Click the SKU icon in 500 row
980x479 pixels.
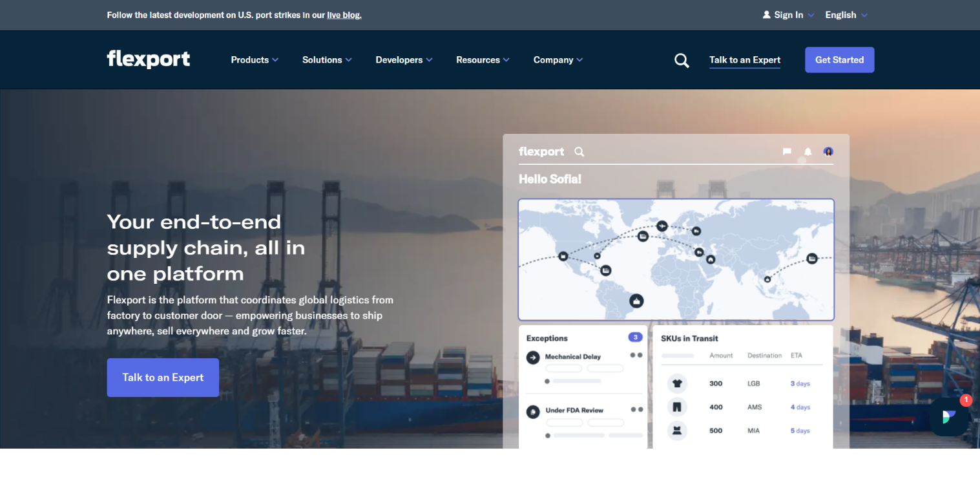[x=677, y=431]
